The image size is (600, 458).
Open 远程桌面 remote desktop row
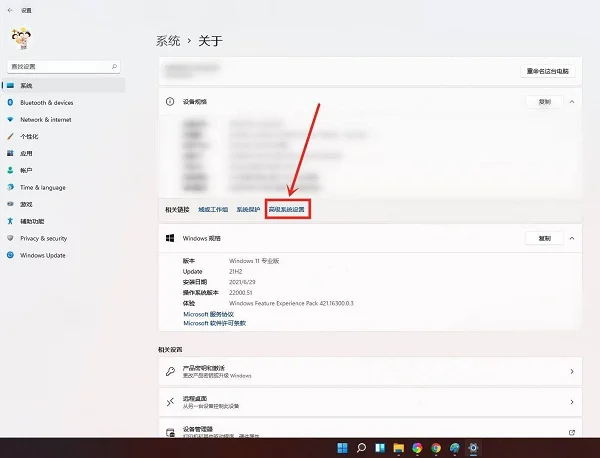point(370,402)
